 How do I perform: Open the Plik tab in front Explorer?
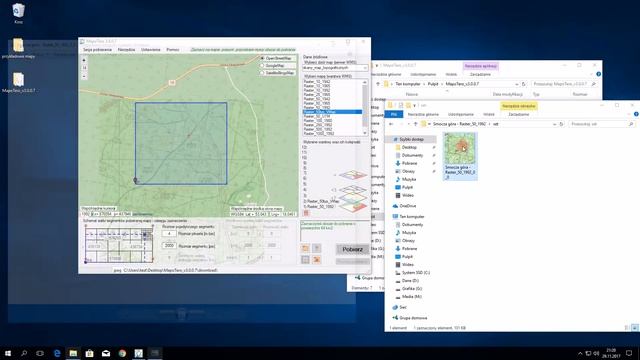[x=393, y=114]
